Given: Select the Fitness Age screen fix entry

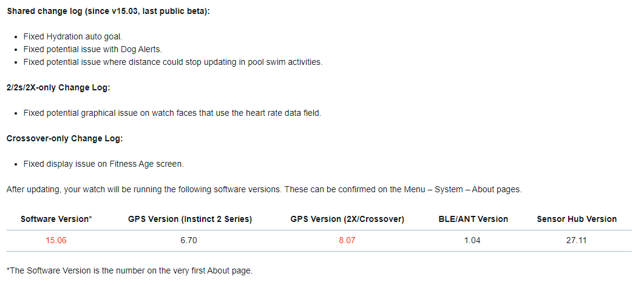Looking at the screenshot, I should 103,164.
